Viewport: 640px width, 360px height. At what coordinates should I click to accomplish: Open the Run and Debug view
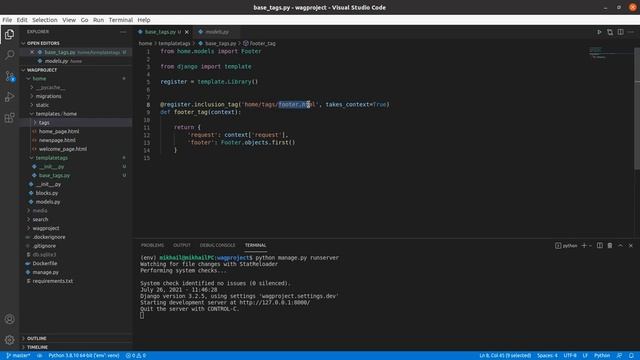coord(9,97)
